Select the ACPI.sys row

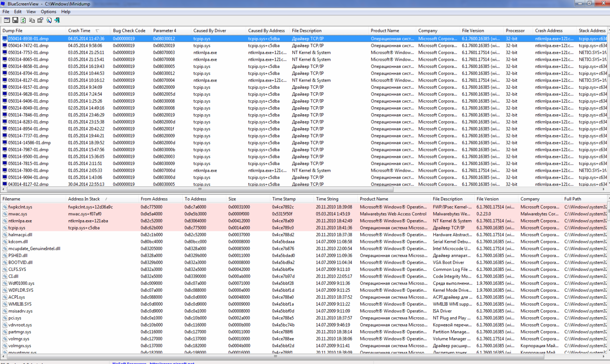304,297
